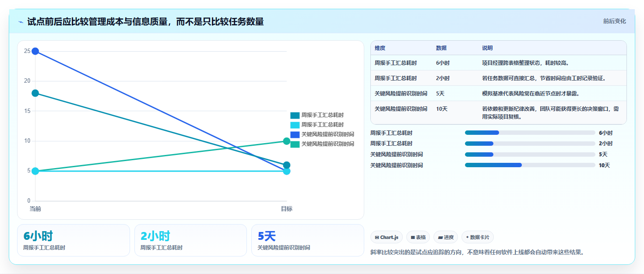Click the progress bar labeled 2小时
Viewport: 644px width, 274px height.
[x=530, y=144]
